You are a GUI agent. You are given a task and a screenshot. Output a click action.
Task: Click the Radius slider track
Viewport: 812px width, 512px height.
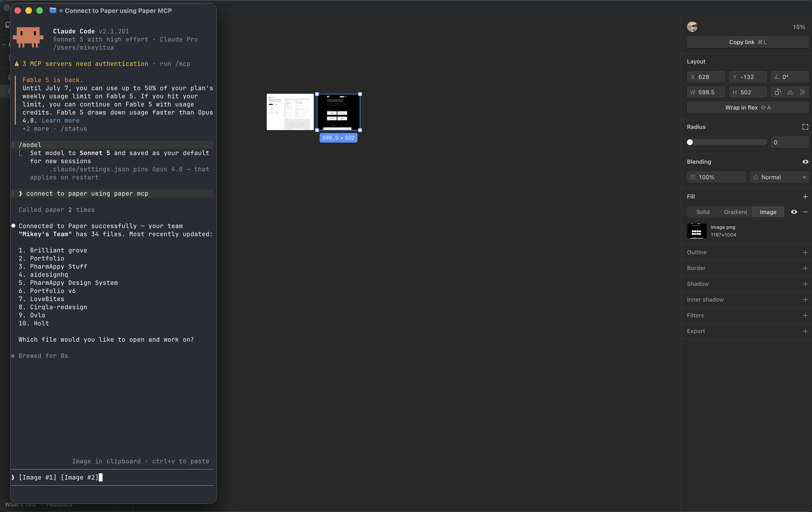click(x=727, y=142)
